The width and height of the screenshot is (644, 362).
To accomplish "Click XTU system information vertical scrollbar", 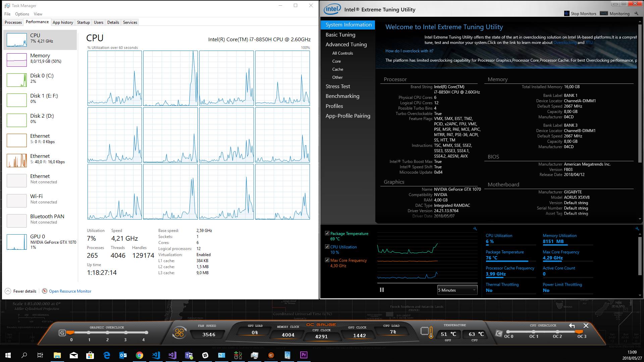I will coord(640,94).
